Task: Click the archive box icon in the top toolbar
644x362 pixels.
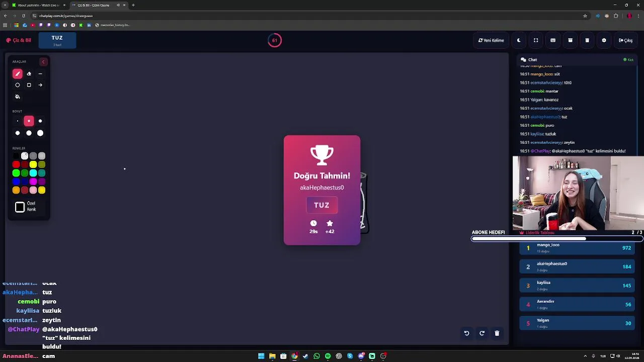Action: (570, 40)
